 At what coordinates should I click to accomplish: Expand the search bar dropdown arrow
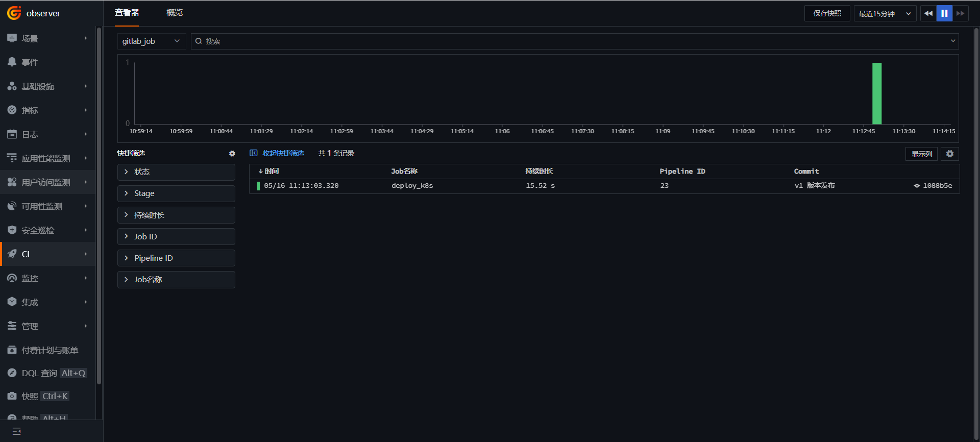click(x=952, y=41)
